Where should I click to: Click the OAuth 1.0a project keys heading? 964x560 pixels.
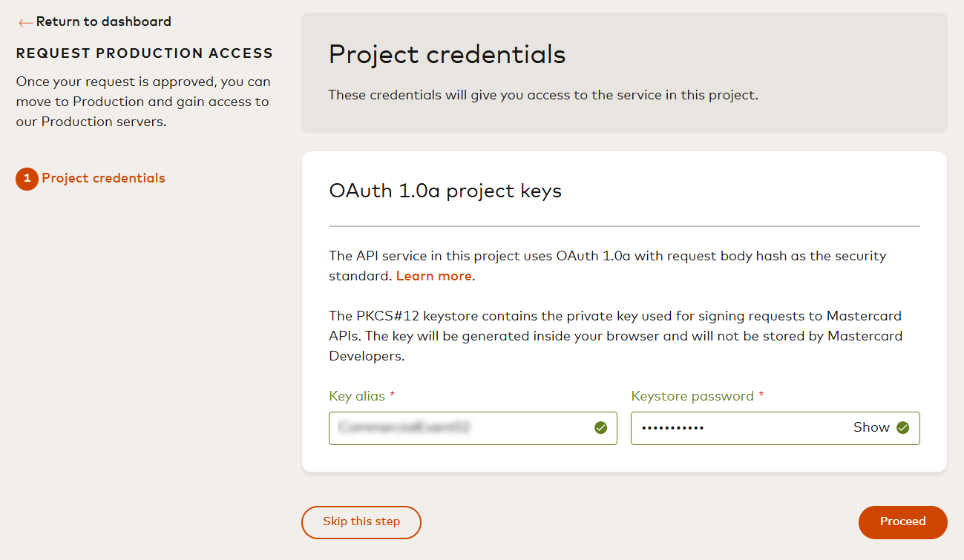[445, 191]
